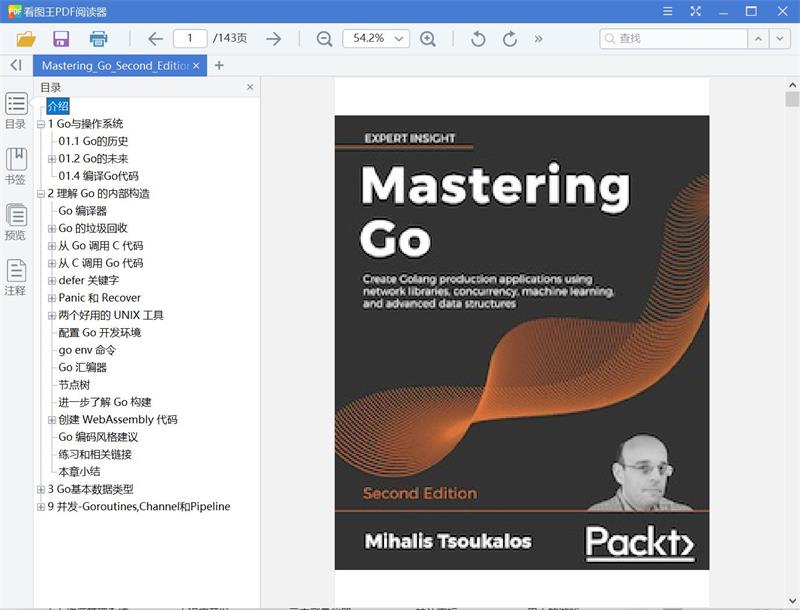Add a new tab
Screen dimensions: 800x610
point(219,65)
